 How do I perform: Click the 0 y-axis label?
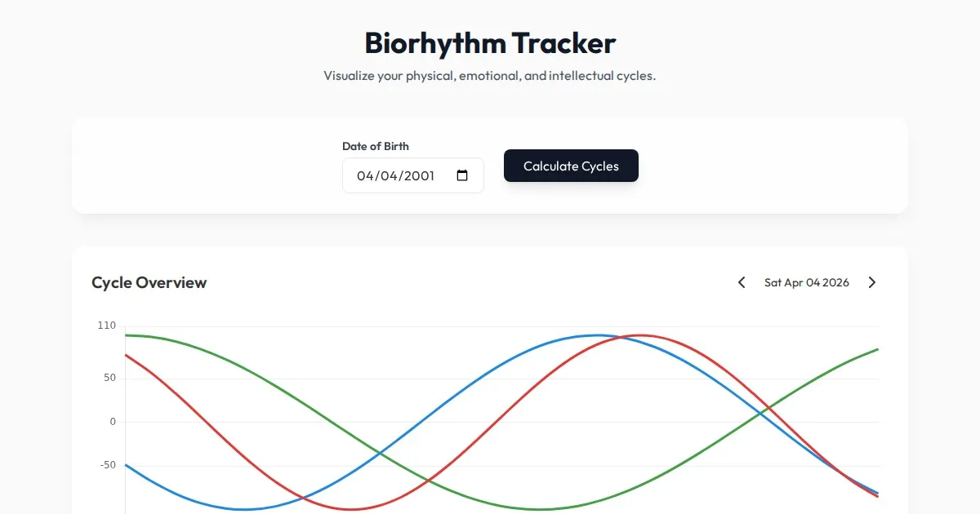[113, 422]
